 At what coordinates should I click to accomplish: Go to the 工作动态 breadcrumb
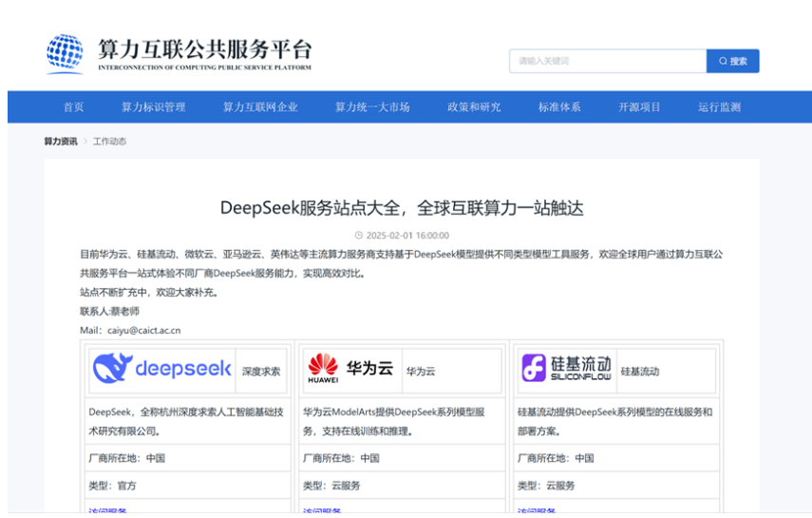point(110,142)
